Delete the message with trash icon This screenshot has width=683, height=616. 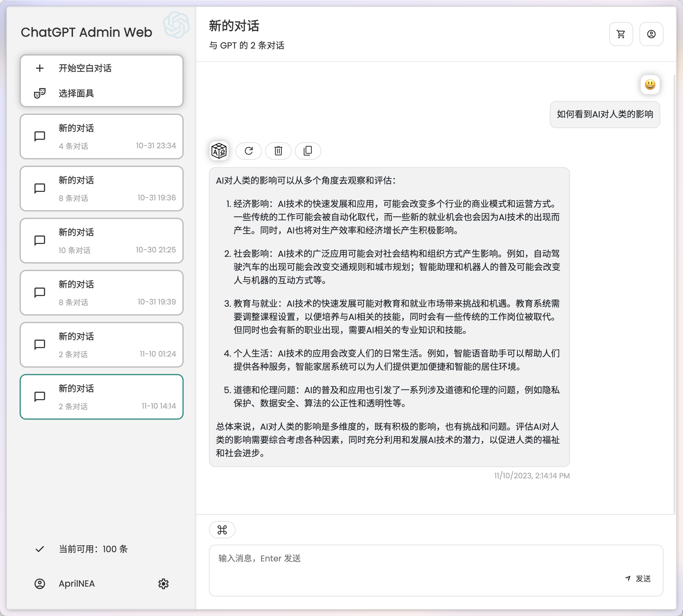278,151
